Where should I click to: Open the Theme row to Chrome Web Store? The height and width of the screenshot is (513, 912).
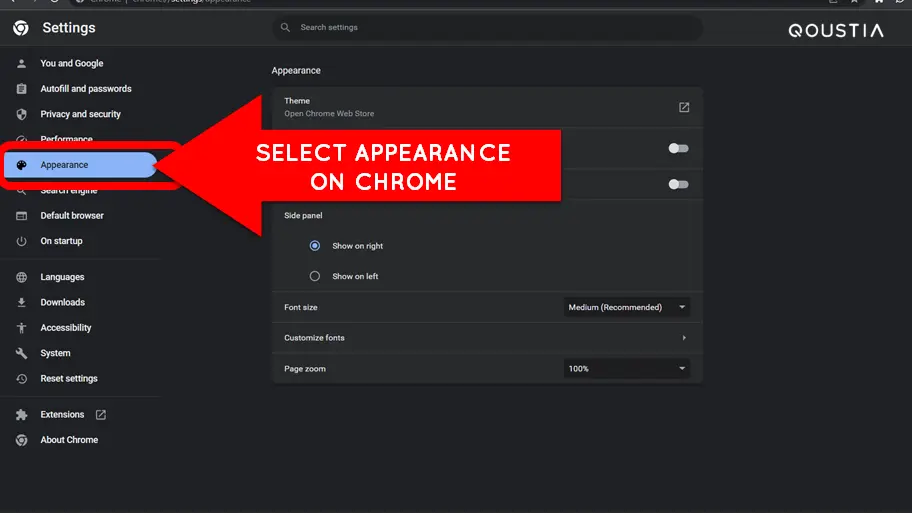point(487,107)
